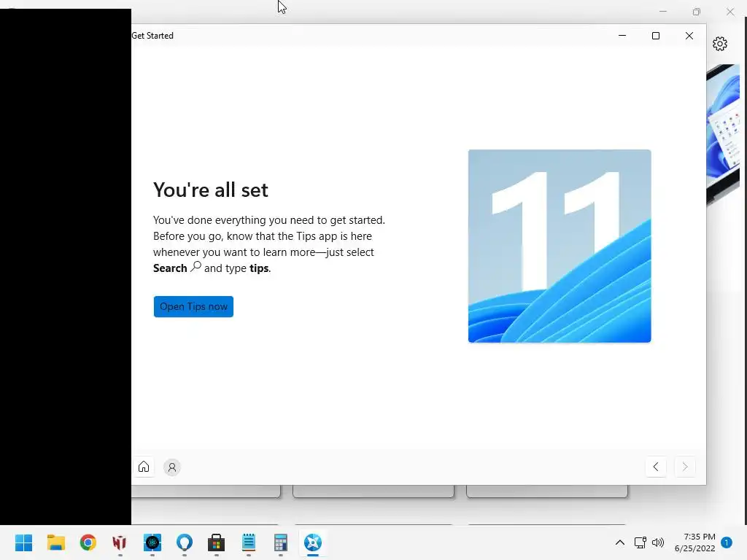Click the You're all set heading
Screen dimensions: 747x560
211,190
